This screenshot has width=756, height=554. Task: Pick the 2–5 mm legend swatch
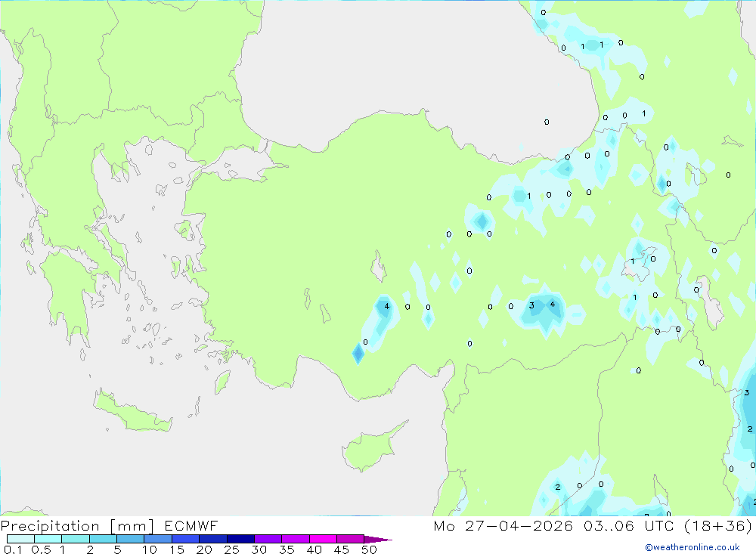[x=103, y=539]
